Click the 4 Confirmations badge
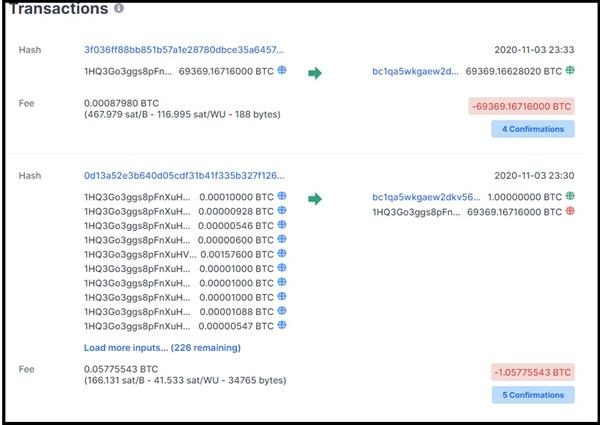Viewport: 600px width, 425px height. pos(533,129)
